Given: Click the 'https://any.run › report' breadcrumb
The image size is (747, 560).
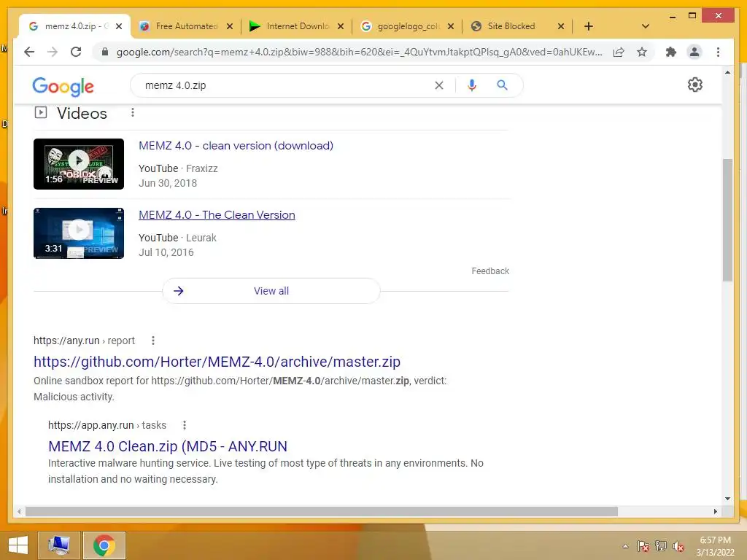Looking at the screenshot, I should [x=84, y=341].
